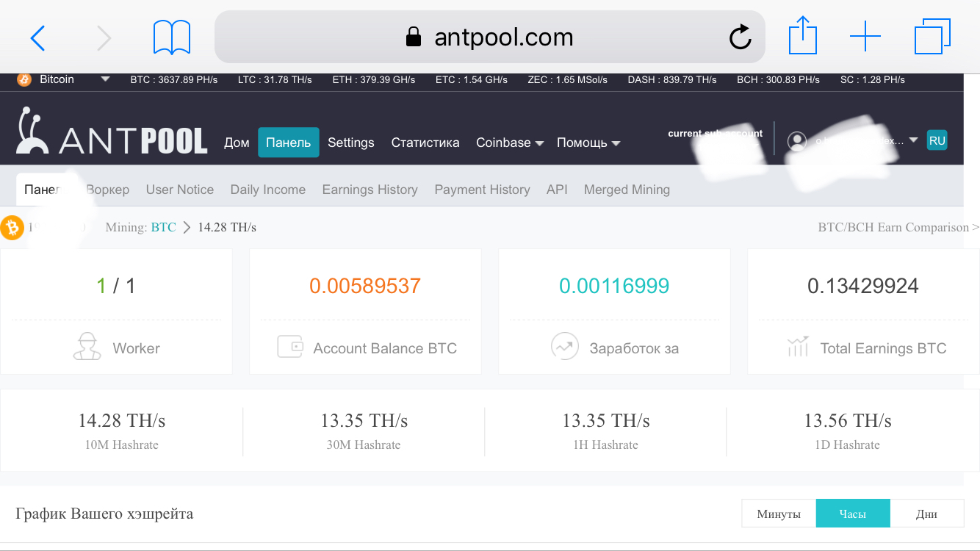Open Settings in the top navigation
This screenshot has height=551, width=980.
(x=351, y=143)
